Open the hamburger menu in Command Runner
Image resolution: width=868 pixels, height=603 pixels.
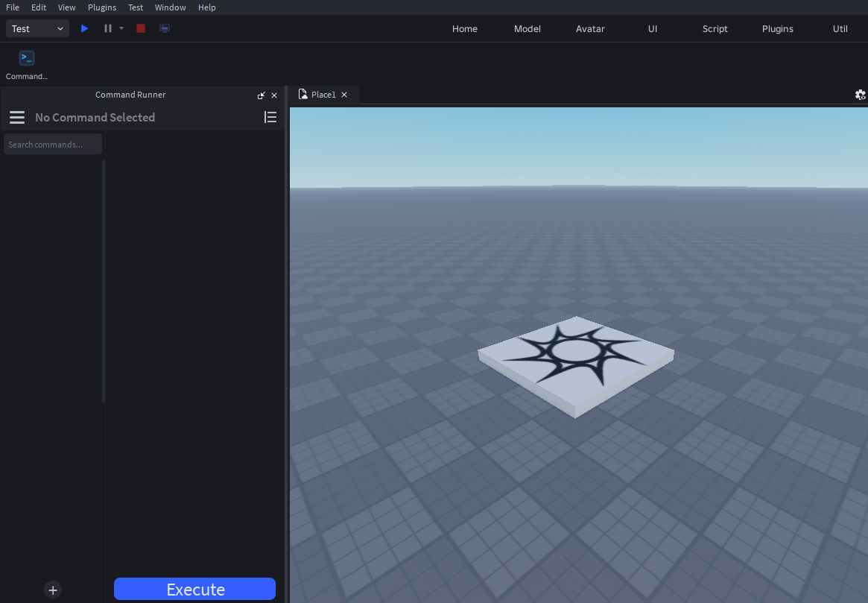pos(17,117)
